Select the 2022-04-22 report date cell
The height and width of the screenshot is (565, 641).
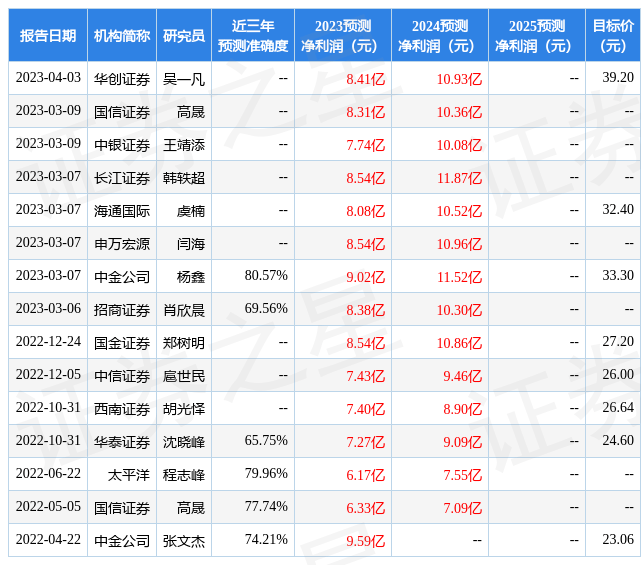[48, 540]
